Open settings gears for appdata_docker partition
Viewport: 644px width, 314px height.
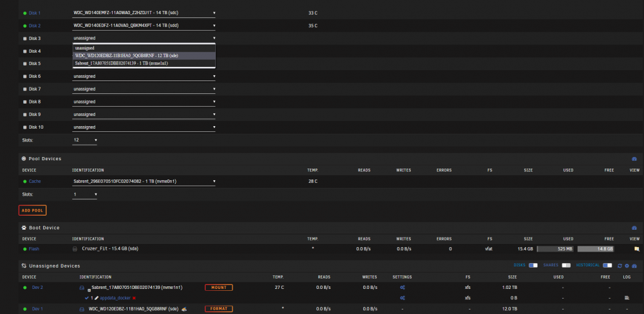402,298
